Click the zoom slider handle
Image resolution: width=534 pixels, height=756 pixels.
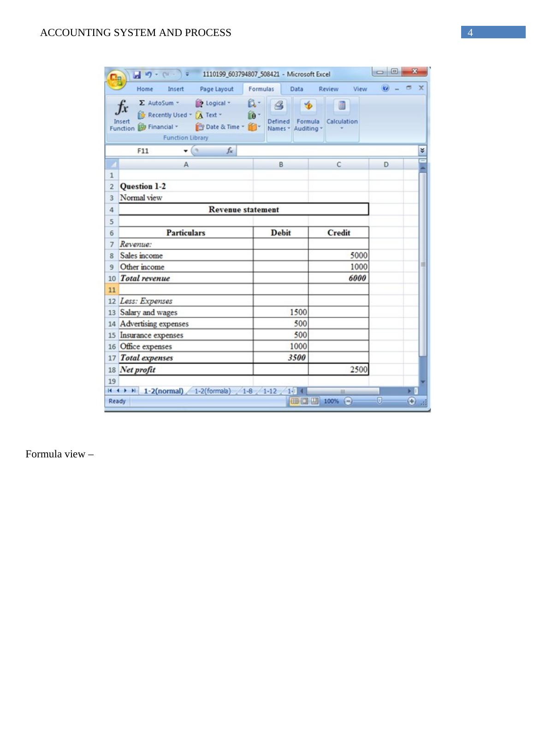[380, 401]
